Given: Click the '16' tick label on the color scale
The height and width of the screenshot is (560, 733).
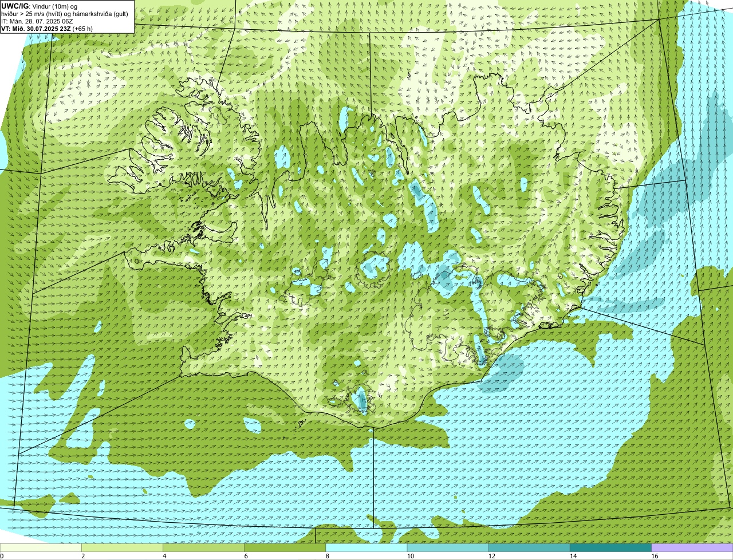Looking at the screenshot, I should (655, 556).
